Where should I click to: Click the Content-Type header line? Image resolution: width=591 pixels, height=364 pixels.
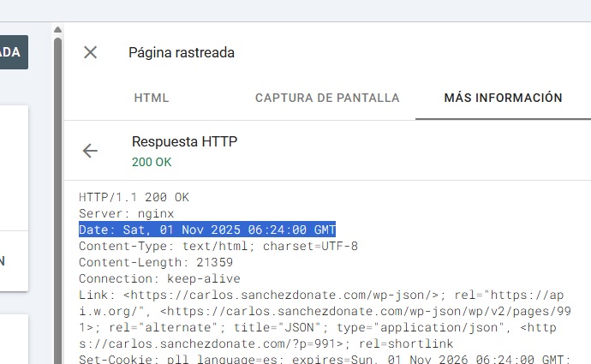click(x=218, y=246)
